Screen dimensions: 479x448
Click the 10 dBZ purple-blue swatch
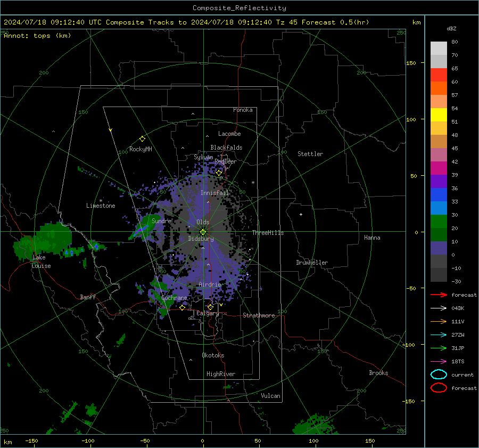coord(439,248)
